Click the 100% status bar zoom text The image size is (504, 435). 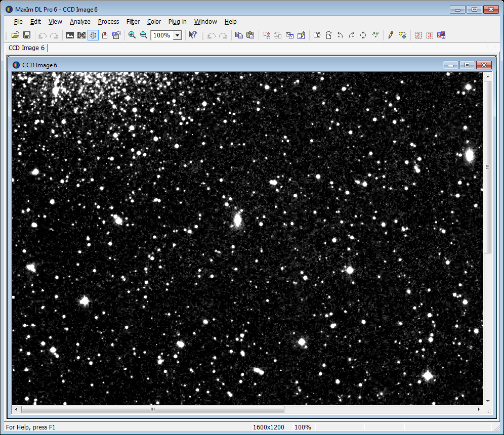[x=303, y=427]
